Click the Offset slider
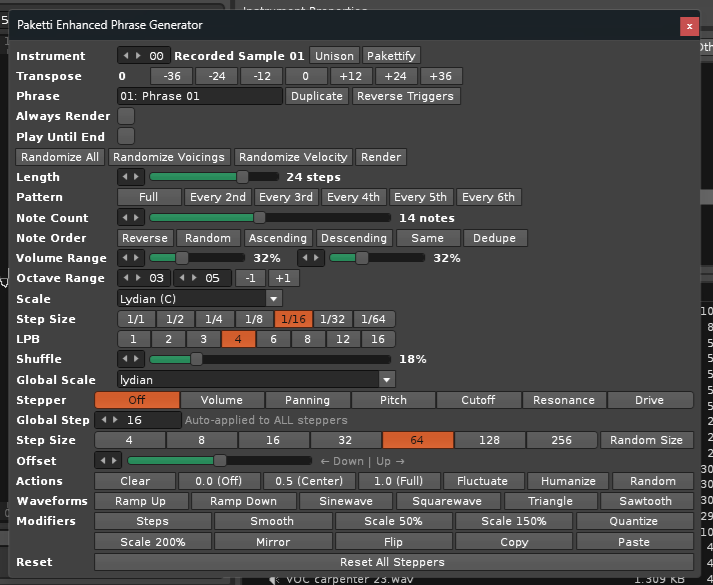 220,460
